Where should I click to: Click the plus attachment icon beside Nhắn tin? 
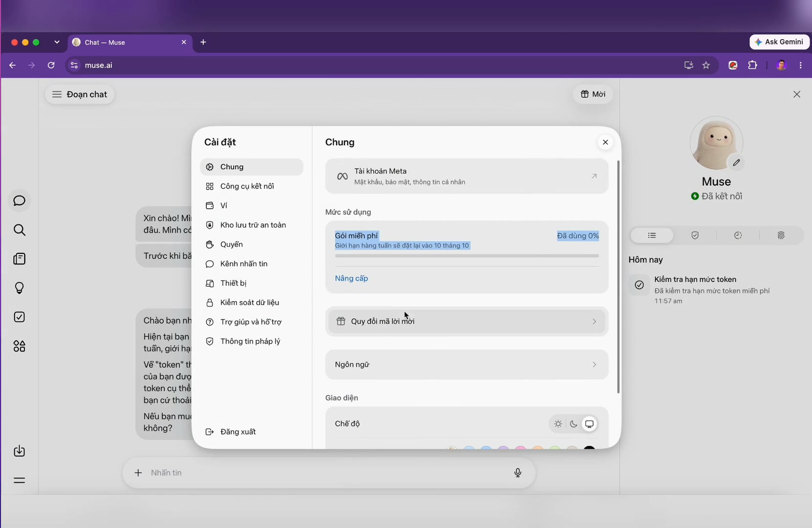click(138, 473)
